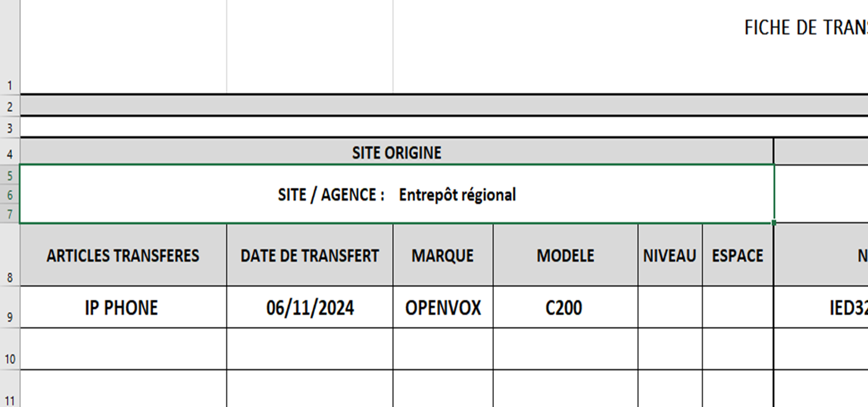
Task: Click the MODELE heading cell
Action: pos(565,256)
